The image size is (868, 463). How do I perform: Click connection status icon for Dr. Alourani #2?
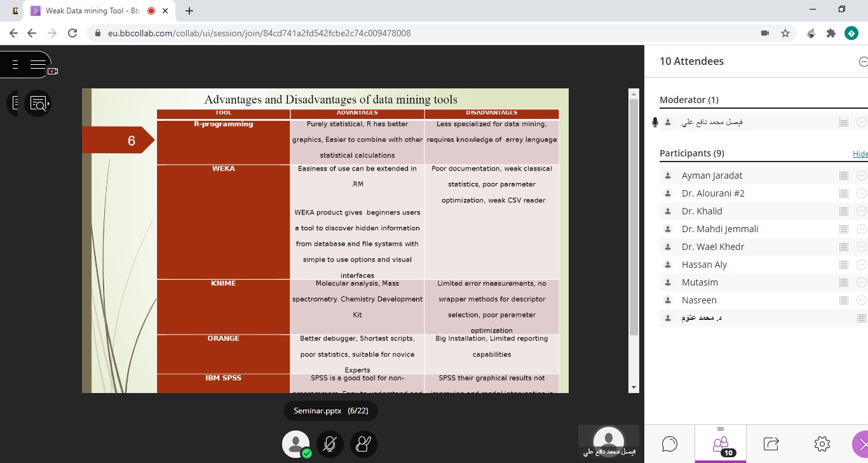[x=844, y=193]
